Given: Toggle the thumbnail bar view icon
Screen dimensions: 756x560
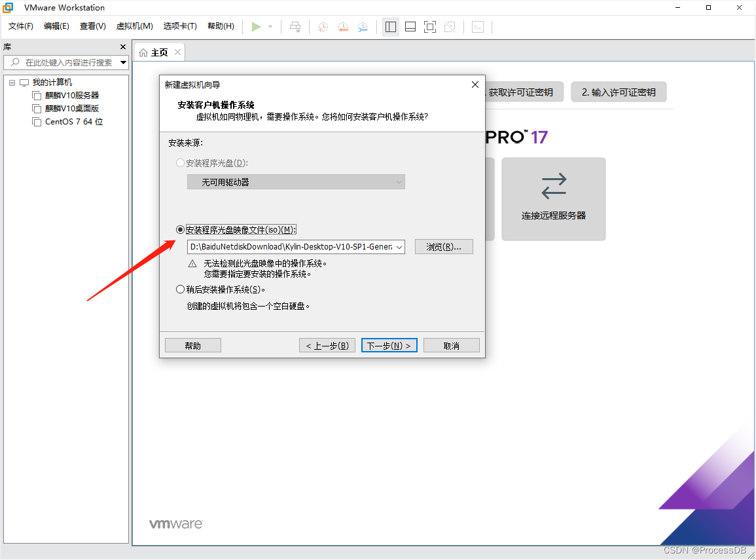Looking at the screenshot, I should [410, 27].
